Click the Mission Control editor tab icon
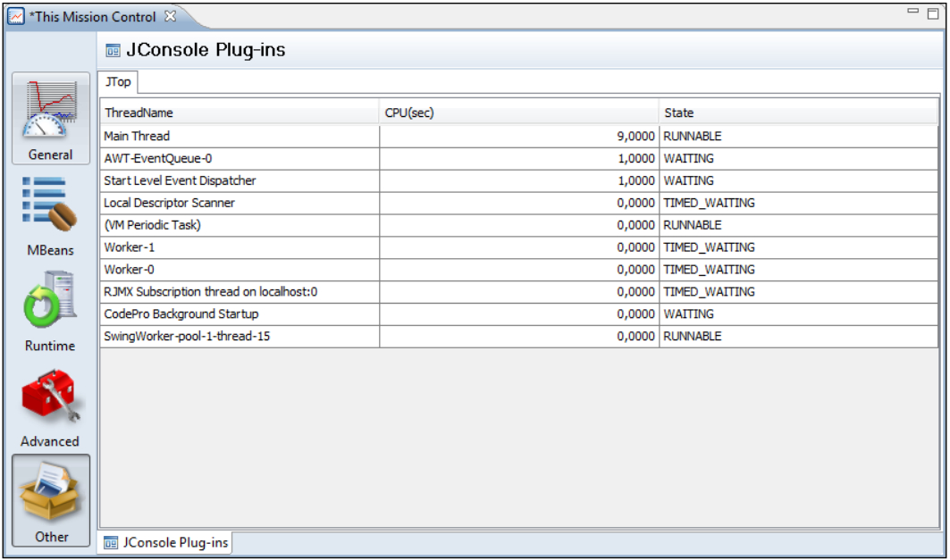This screenshot has height=560, width=950. [x=16, y=17]
